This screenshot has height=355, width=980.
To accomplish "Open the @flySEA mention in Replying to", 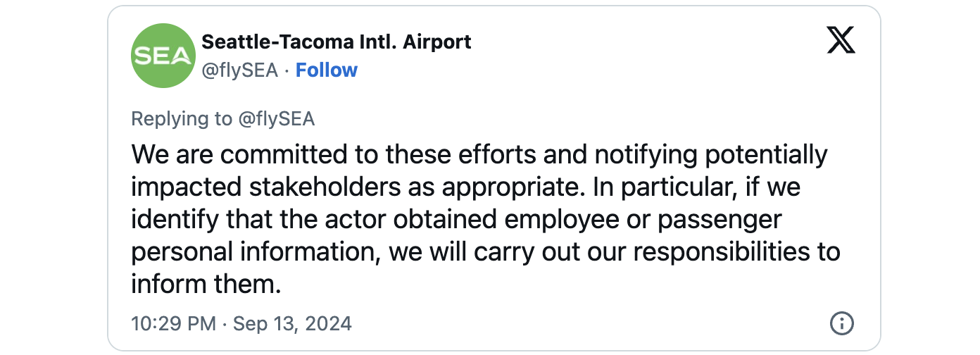I will pyautogui.click(x=276, y=119).
